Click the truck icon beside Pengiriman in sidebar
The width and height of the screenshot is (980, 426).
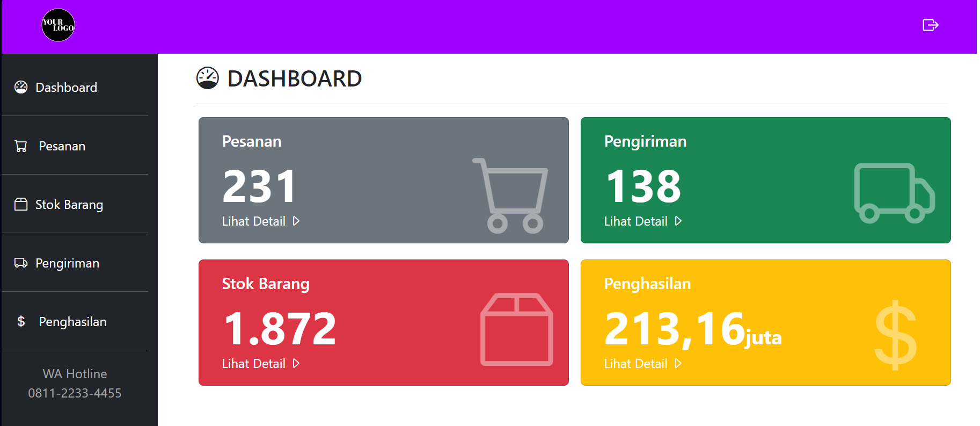point(21,263)
